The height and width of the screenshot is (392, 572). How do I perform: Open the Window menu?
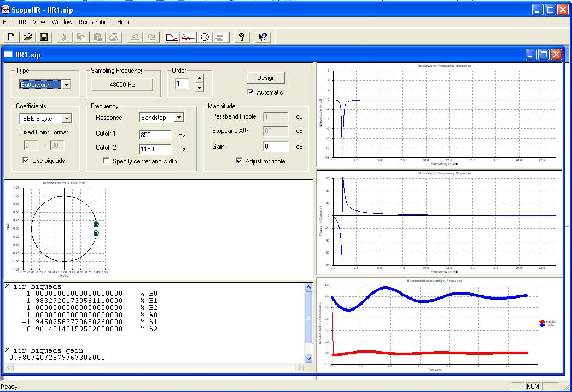(62, 22)
